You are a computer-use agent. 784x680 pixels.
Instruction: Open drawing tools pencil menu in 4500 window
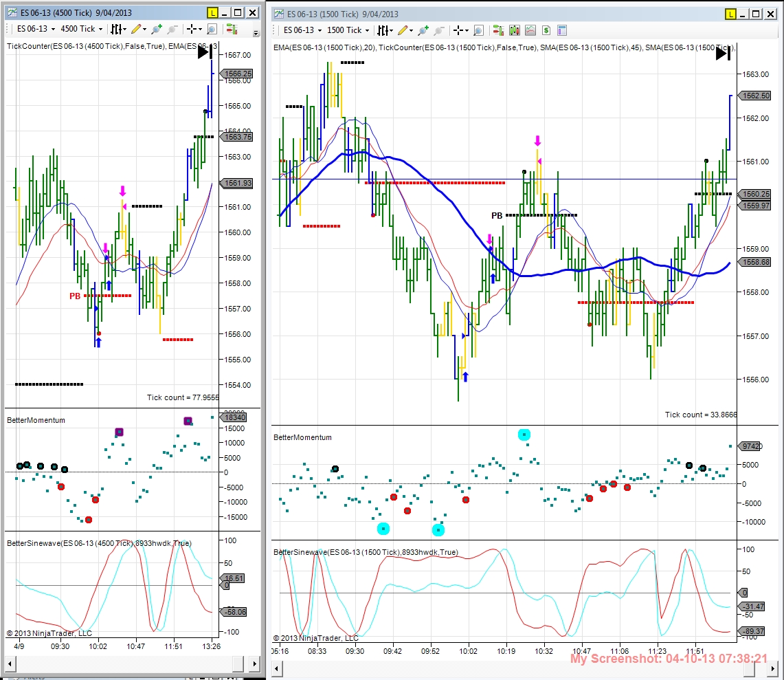(139, 29)
